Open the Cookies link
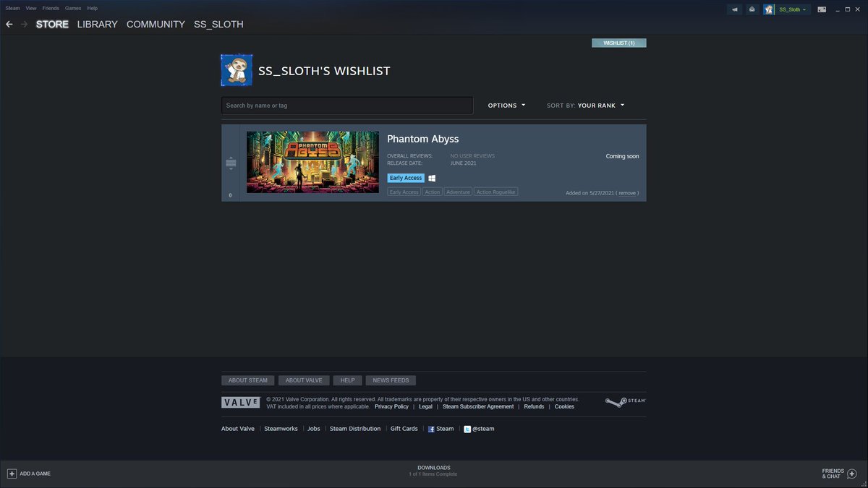Image resolution: width=868 pixels, height=488 pixels. (x=564, y=407)
